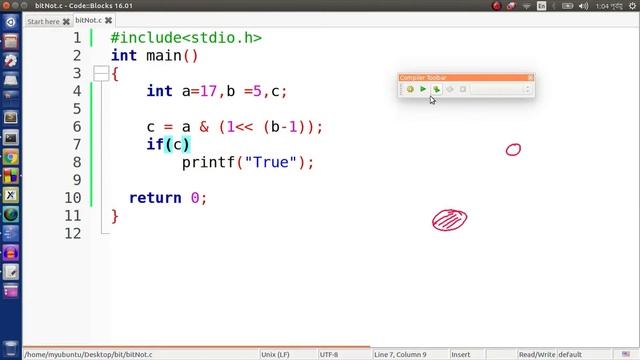Viewport: 640px width, 360px height.
Task: Click the flag language icon in status bar
Action: (626, 354)
